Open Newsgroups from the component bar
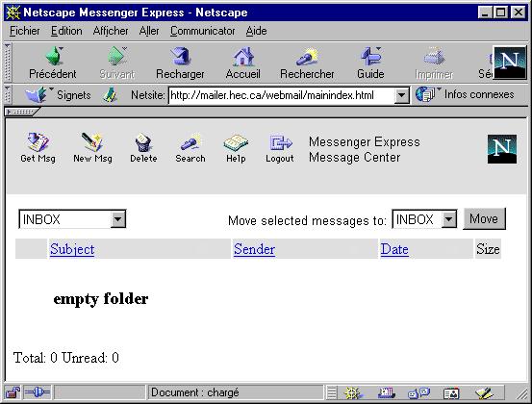This screenshot has width=532, height=404. (x=418, y=393)
